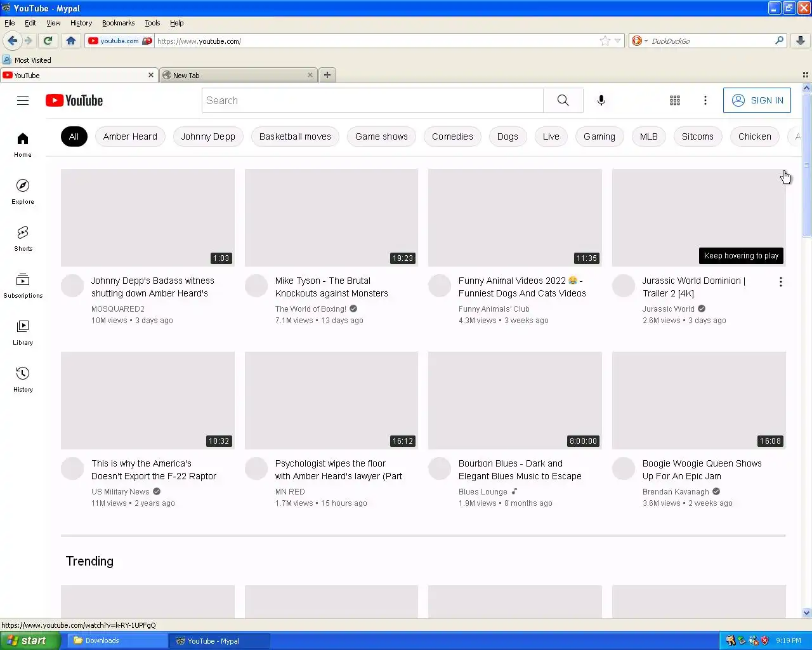812x650 pixels.
Task: Open the Boogie Woogie Queen video thumbnail
Action: [x=698, y=401]
